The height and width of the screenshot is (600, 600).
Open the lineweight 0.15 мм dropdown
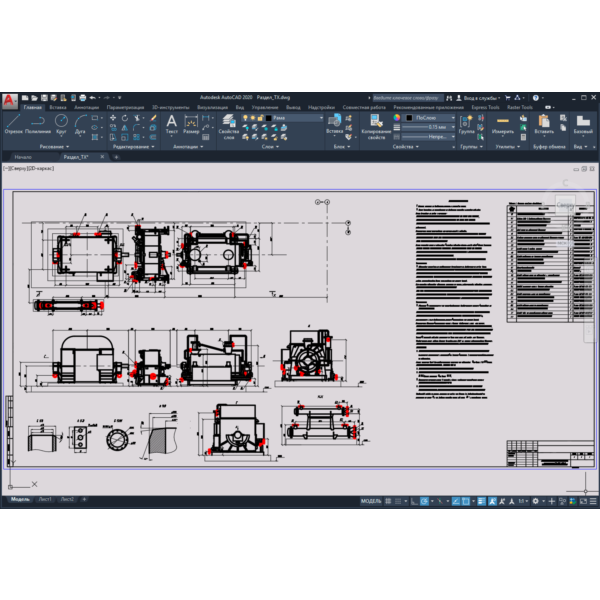(429, 127)
